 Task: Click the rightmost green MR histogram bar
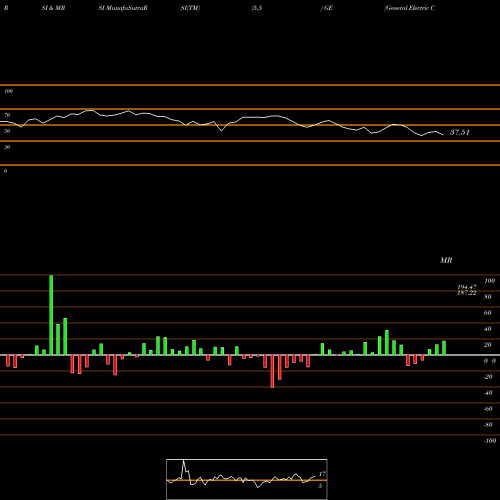click(x=444, y=348)
